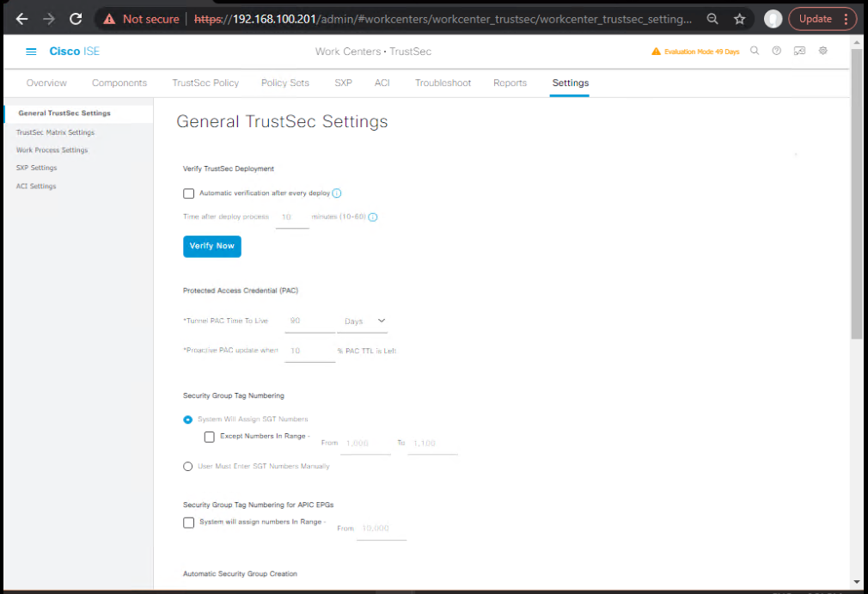Screen dimensions: 868x594
Task: Click the Not secure warning icon
Action: (110, 20)
